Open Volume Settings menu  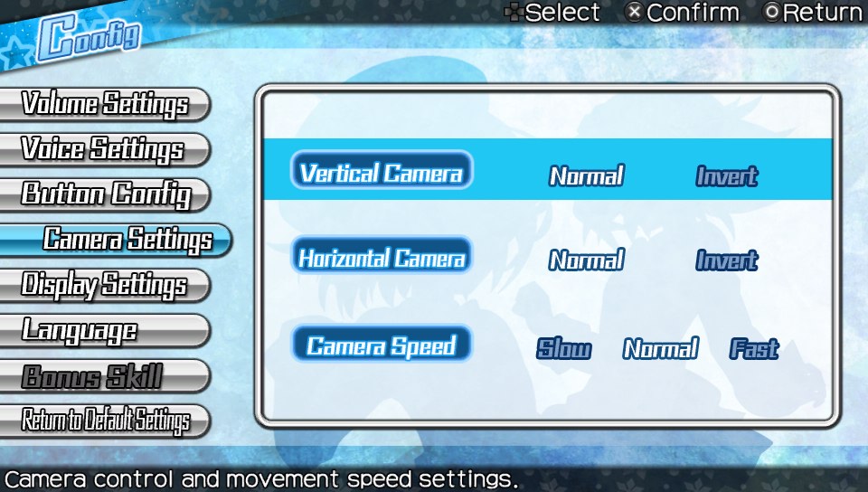point(105,104)
